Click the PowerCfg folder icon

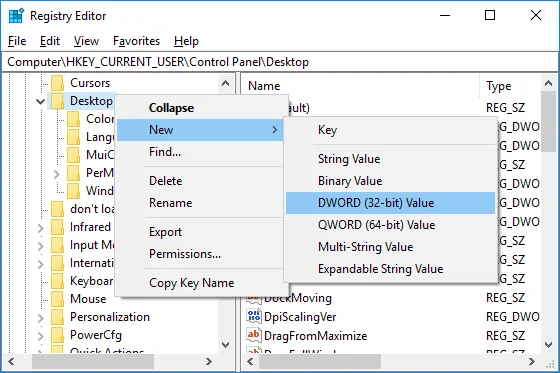point(58,335)
